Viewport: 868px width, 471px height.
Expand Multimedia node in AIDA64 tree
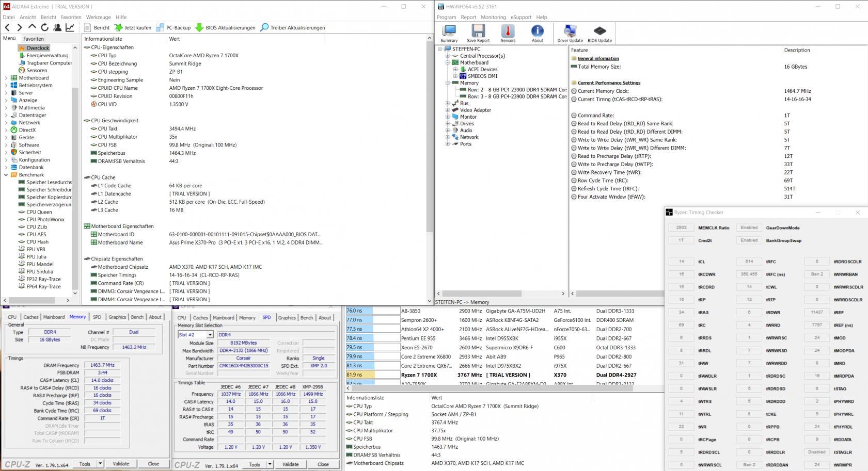(6, 108)
